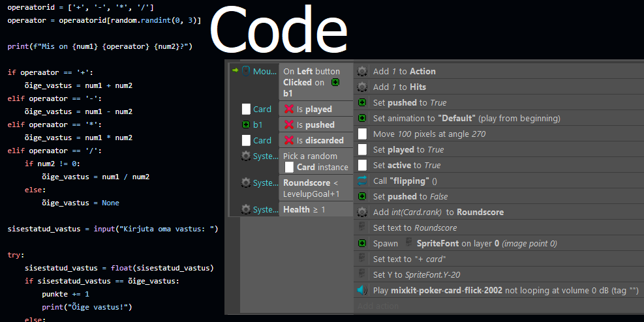
Task: Select the "Set animation to Default" action
Action: point(467,118)
